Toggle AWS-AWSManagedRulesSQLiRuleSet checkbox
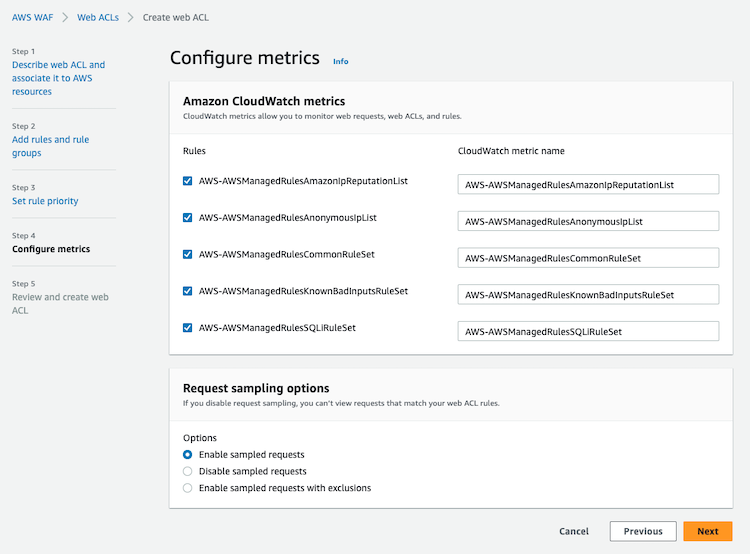Viewport: 750px width, 554px height. pyautogui.click(x=188, y=328)
